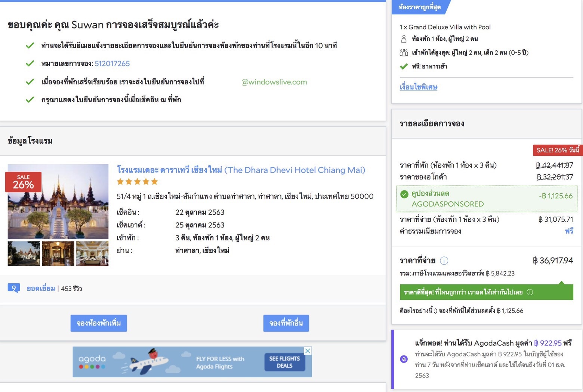Click the hotel address line 51/4 หมู่ 1
The image size is (583, 392).
pos(245,196)
